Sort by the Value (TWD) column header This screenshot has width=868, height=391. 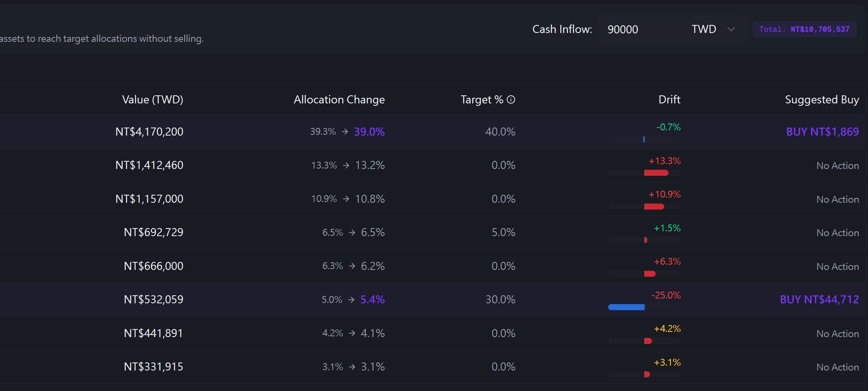tap(152, 99)
